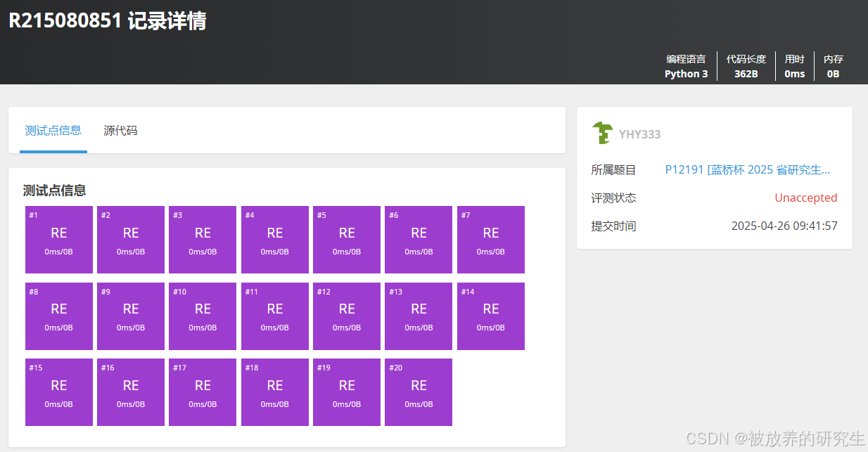868x452 pixels.
Task: Select test case #8 RE block
Action: pyautogui.click(x=59, y=316)
